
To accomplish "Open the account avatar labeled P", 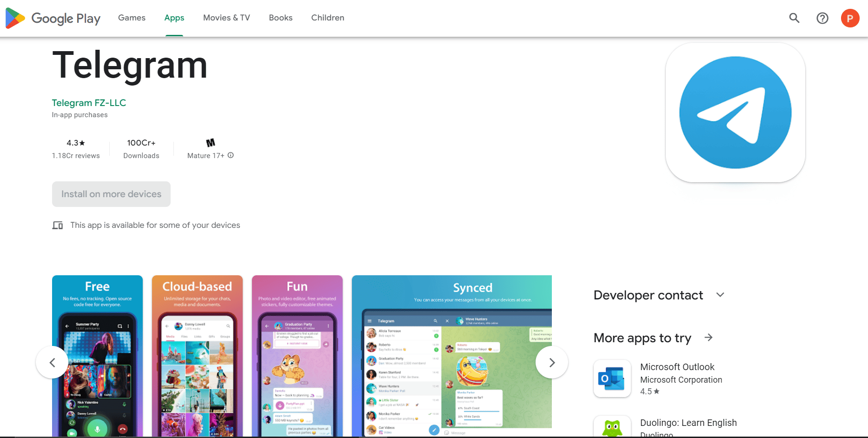I will (850, 18).
